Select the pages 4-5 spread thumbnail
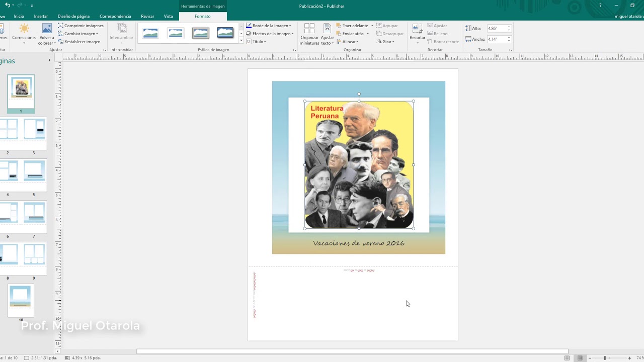Viewport: 644px width, 362px height. click(23, 175)
